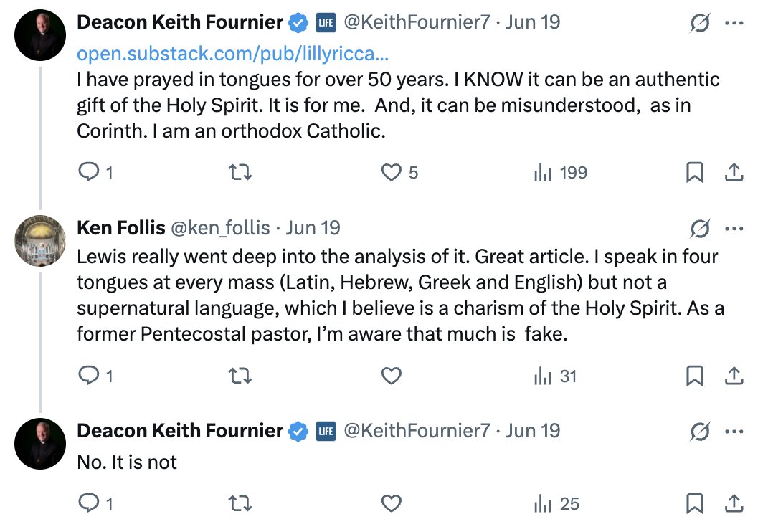
Task: Open Jun 19 timestamp on Ken Follis's tweet
Action: click(313, 228)
